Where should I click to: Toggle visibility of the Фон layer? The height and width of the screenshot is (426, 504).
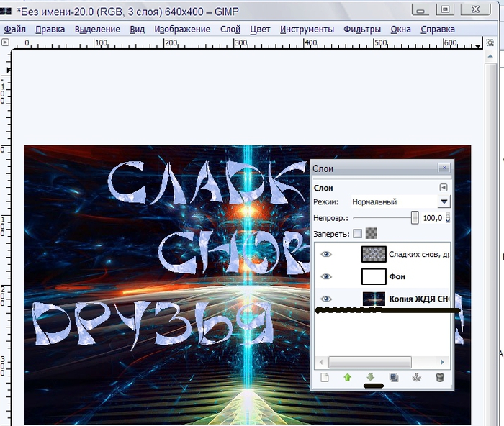(x=326, y=276)
